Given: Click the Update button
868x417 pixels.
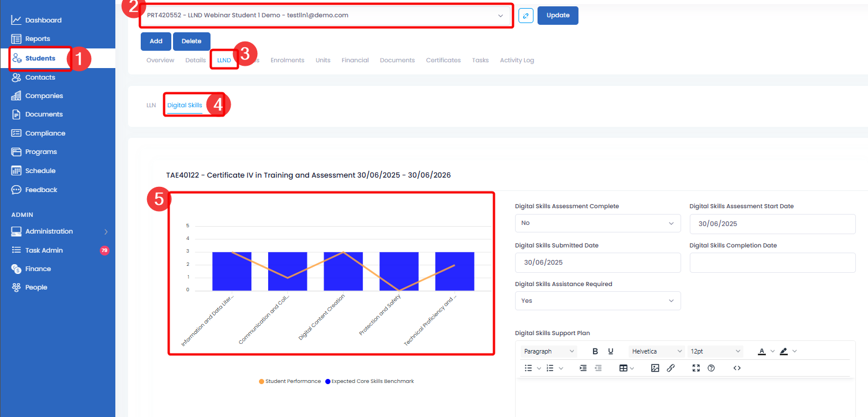Looking at the screenshot, I should [558, 16].
